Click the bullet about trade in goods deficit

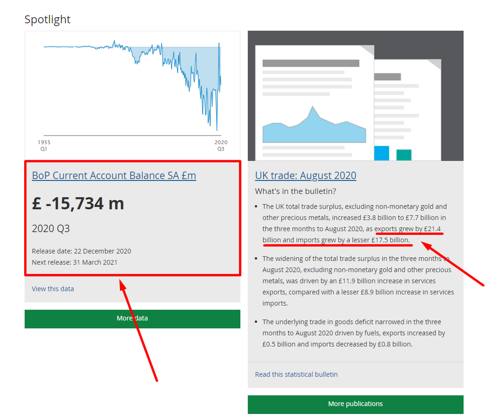(x=353, y=333)
